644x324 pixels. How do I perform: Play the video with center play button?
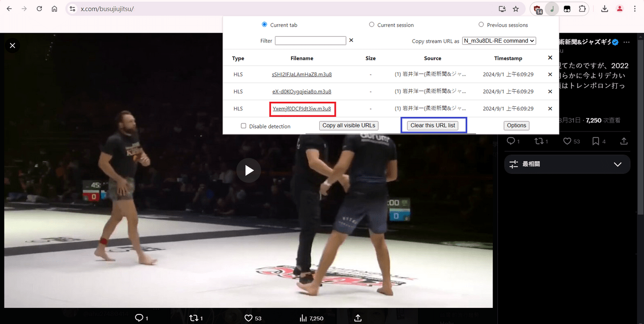(x=249, y=170)
